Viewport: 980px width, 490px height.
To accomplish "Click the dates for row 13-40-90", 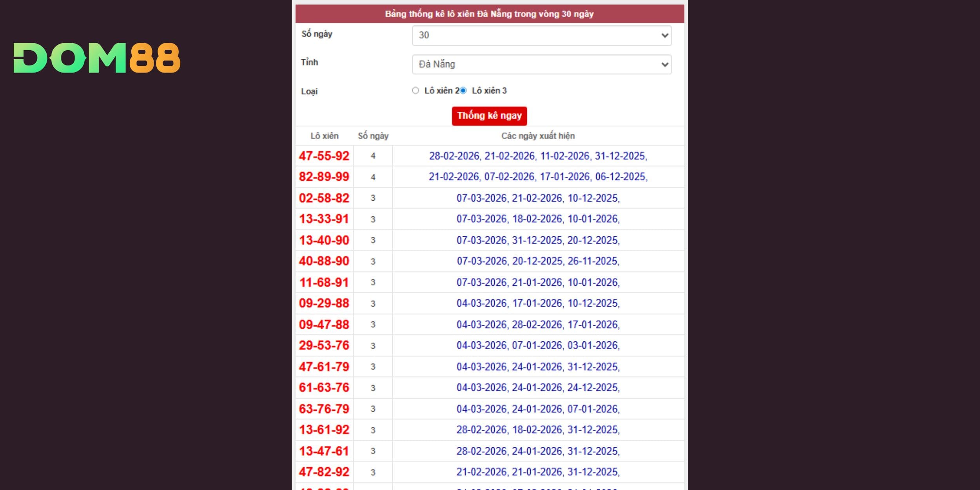I will click(538, 240).
